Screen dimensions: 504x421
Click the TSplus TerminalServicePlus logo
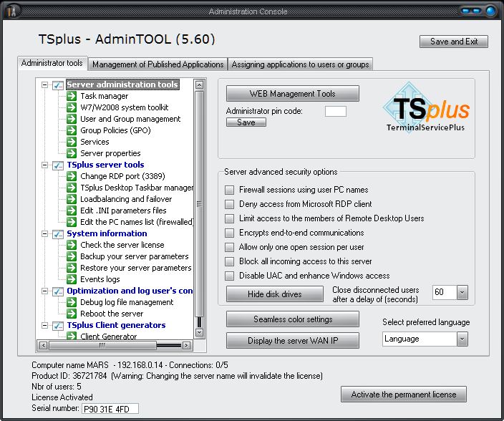(x=426, y=107)
